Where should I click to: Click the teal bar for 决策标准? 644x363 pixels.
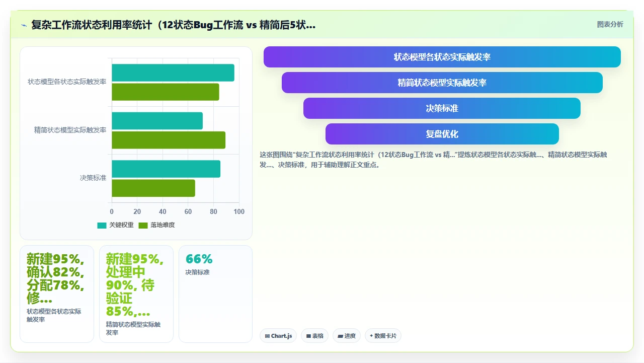166,169
